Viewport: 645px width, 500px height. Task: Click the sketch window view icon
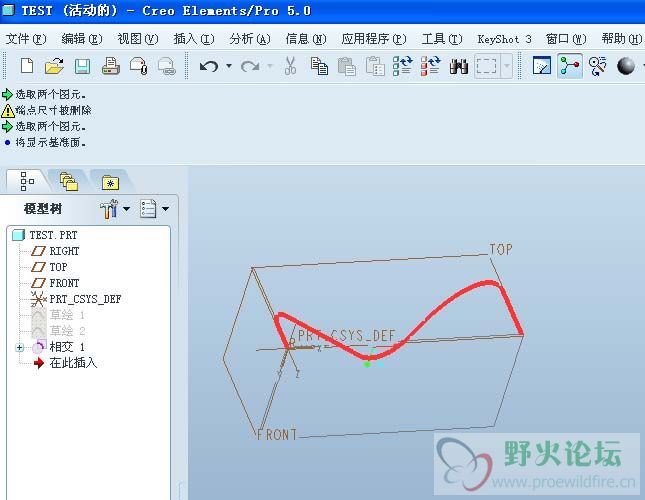pos(542,66)
